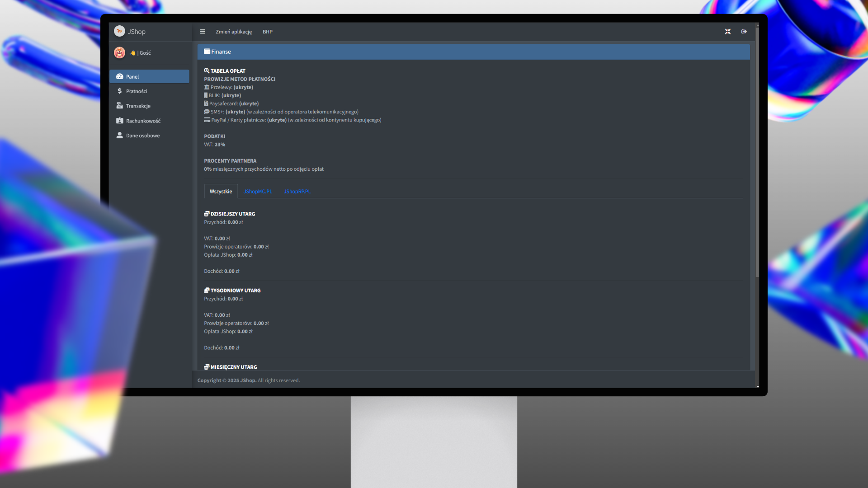The width and height of the screenshot is (868, 488).
Task: Click the Rachunkowość briefcase icon
Action: 120,121
